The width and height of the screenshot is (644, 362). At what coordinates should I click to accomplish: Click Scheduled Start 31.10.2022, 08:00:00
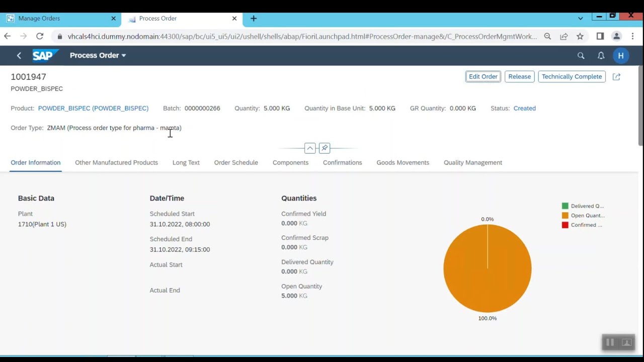click(180, 224)
